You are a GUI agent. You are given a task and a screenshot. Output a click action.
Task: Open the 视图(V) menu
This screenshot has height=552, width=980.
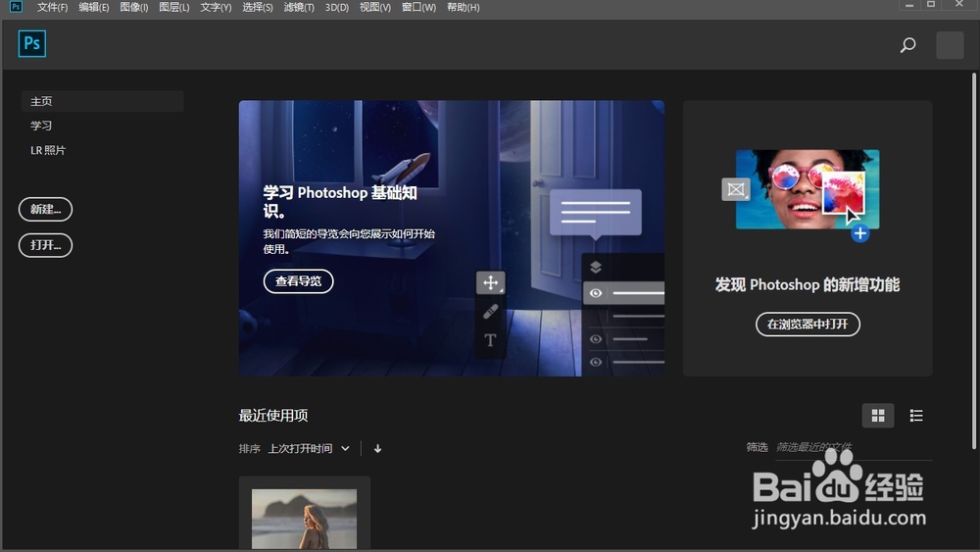pyautogui.click(x=375, y=8)
